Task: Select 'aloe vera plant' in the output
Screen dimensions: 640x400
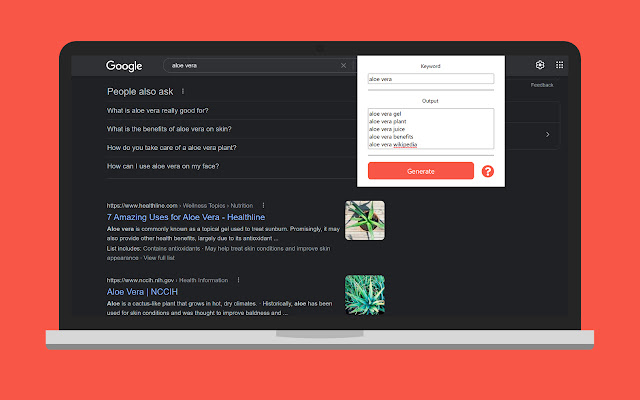Action: tap(387, 121)
